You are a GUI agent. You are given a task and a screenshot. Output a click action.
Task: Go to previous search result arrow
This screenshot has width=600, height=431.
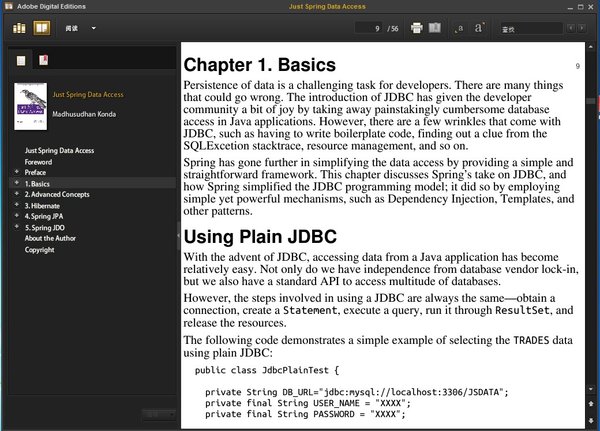click(571, 28)
